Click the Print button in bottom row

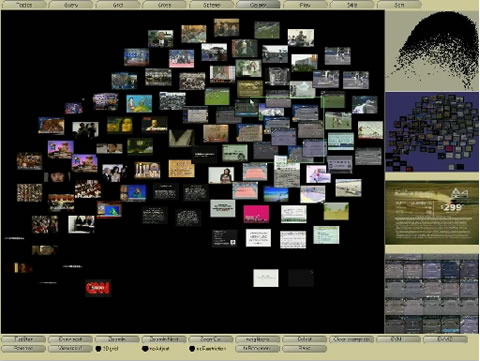click(x=304, y=349)
